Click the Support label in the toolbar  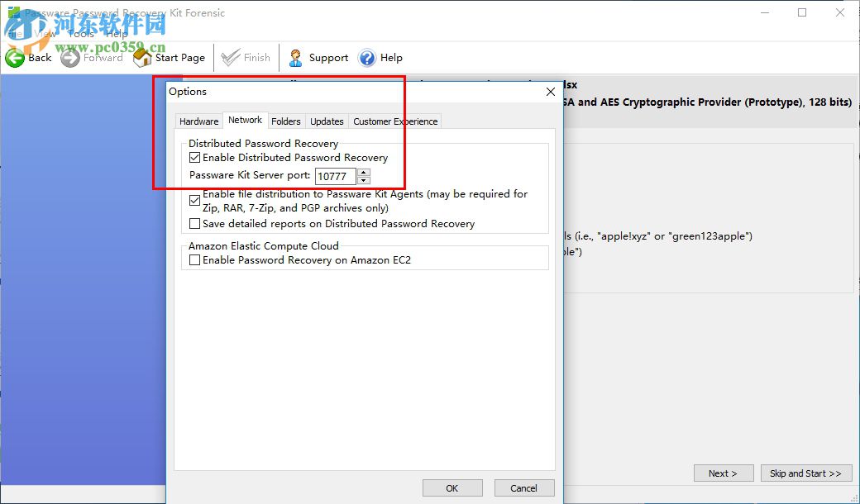[328, 58]
